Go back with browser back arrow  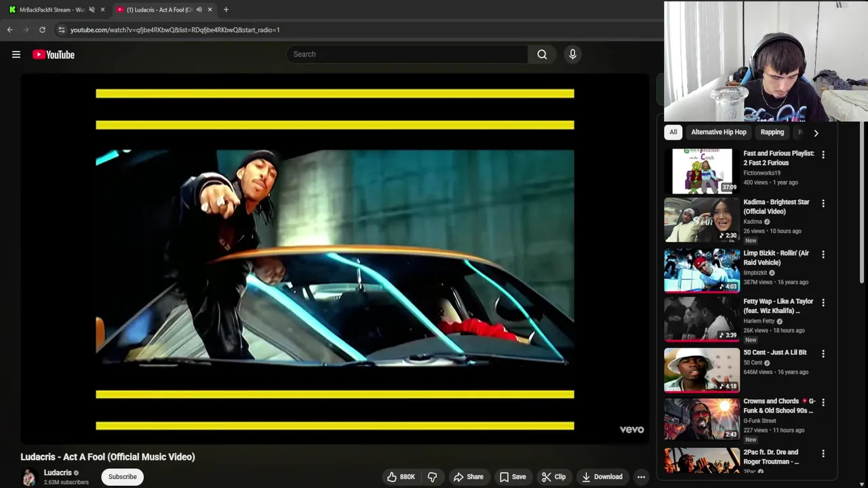point(9,30)
